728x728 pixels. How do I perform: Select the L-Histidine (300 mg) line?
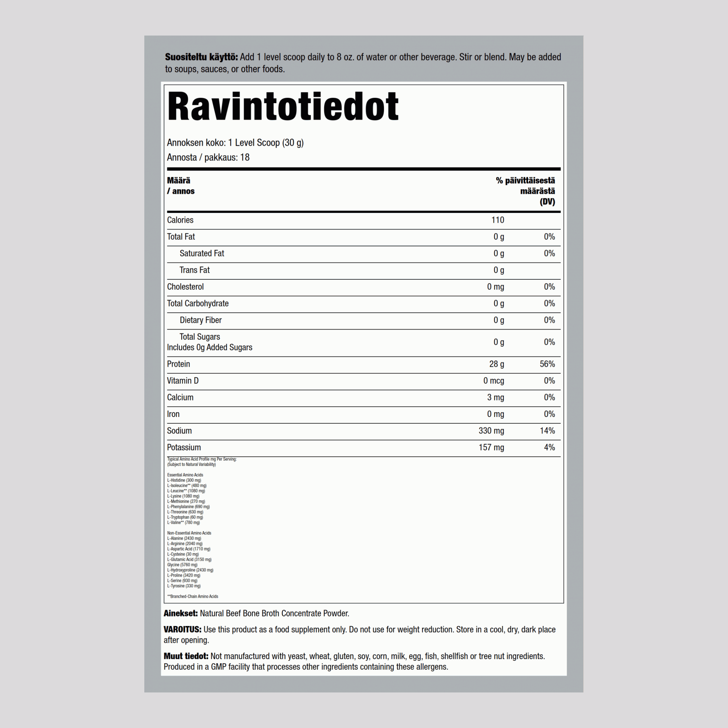coord(184,481)
